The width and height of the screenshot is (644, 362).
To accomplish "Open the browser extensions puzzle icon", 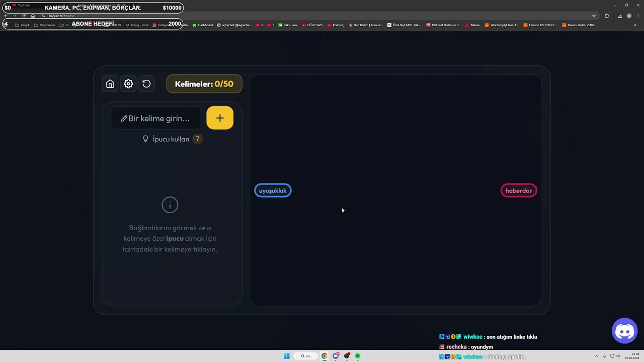I will point(606,16).
